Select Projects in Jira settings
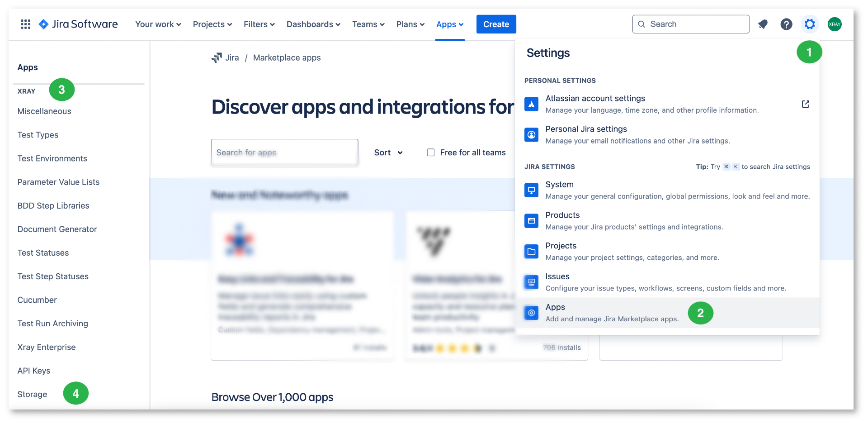Viewport: 868px width, 424px height. pyautogui.click(x=667, y=252)
